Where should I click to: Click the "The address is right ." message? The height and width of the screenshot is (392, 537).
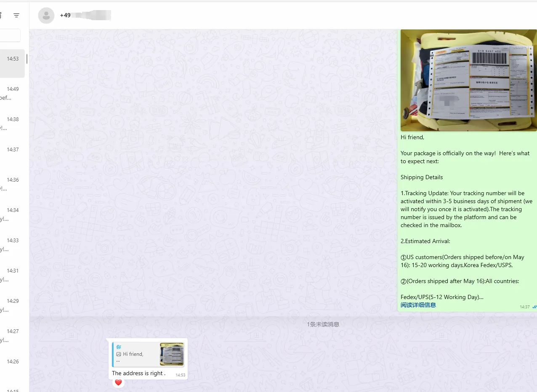139,373
